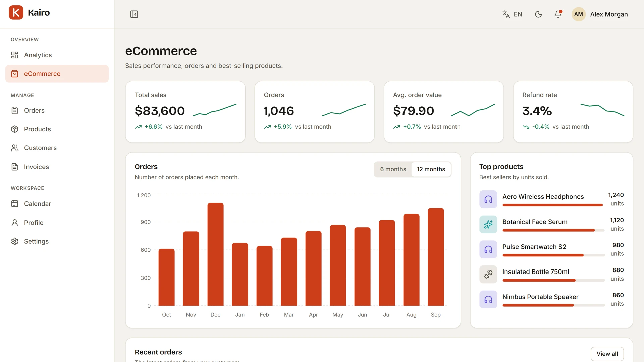Select the 12 months range tab

[431, 169]
